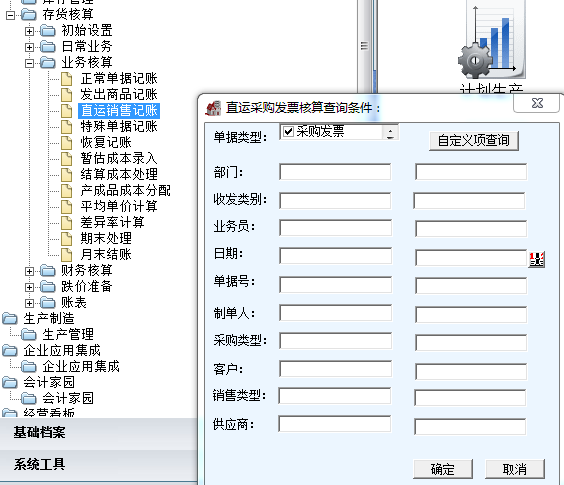This screenshot has height=485, width=564.
Task: Select 直运销售记账 in the tree
Action: coord(119,110)
